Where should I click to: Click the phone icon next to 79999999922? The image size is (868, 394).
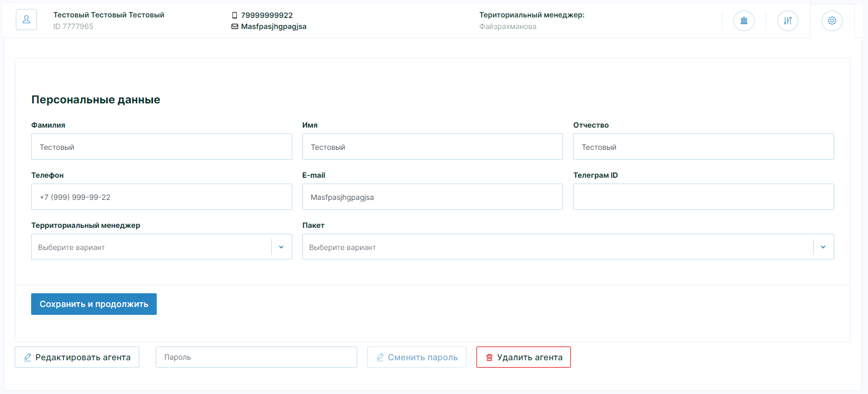[x=235, y=15]
